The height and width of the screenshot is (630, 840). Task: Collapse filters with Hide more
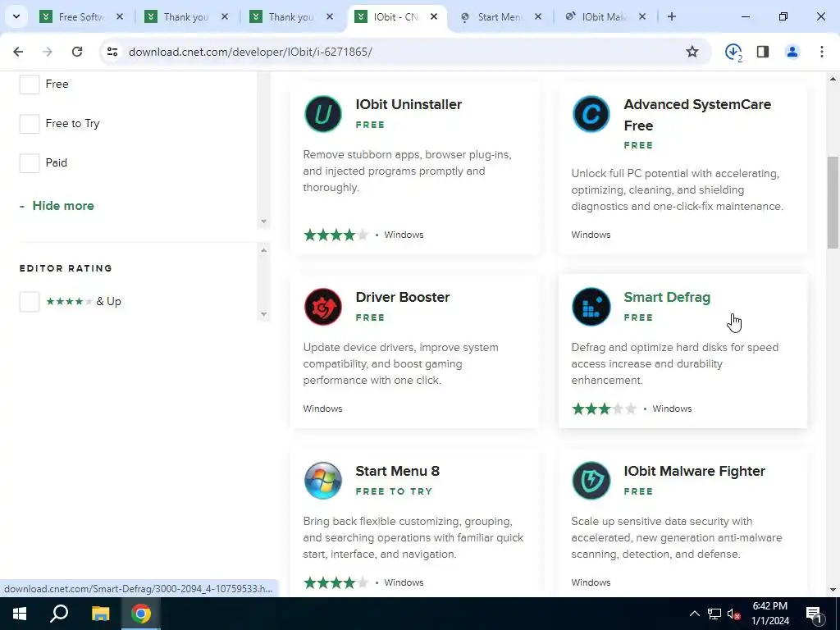[57, 206]
